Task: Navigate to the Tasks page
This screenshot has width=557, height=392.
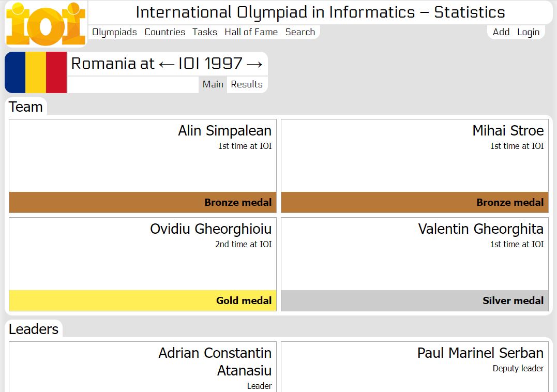Action: point(205,32)
